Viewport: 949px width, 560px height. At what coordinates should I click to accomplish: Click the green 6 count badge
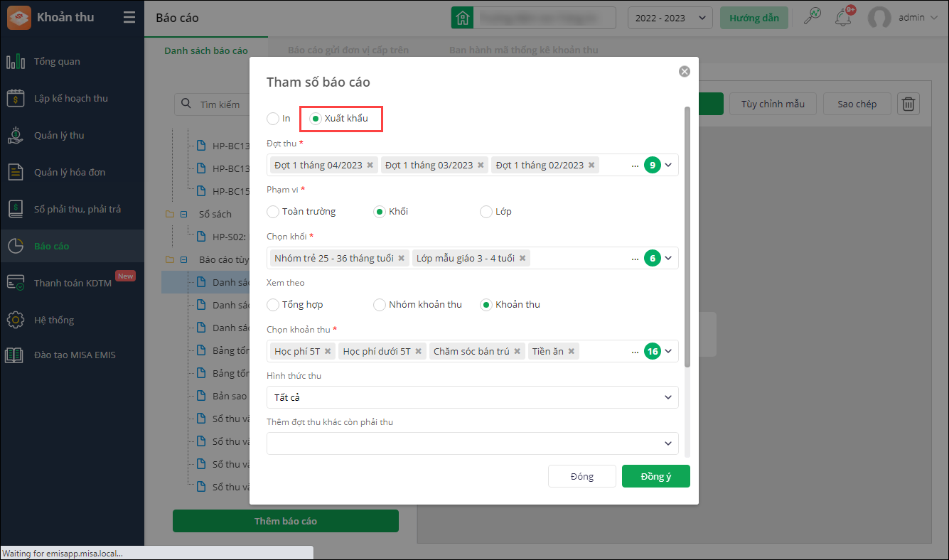pos(653,258)
